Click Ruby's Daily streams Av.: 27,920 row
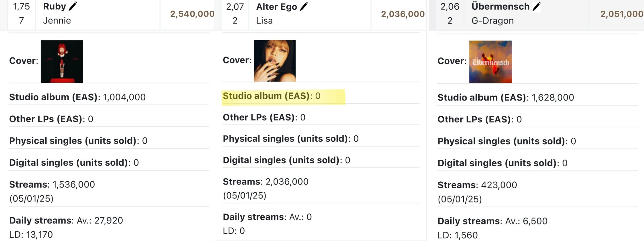 point(109,227)
